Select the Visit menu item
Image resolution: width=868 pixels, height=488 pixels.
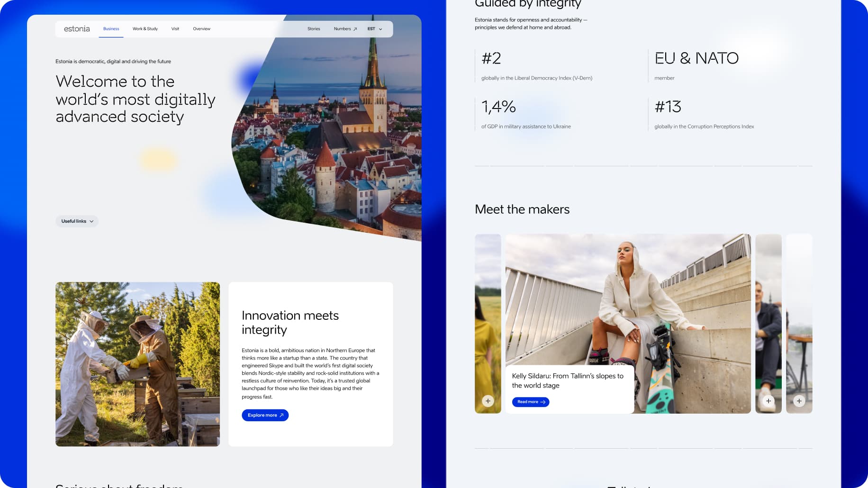click(x=175, y=29)
